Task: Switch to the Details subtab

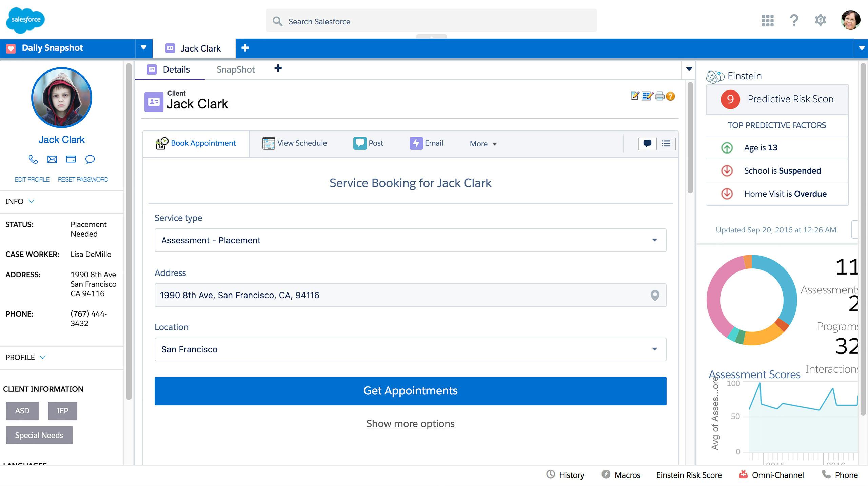Action: click(x=170, y=70)
